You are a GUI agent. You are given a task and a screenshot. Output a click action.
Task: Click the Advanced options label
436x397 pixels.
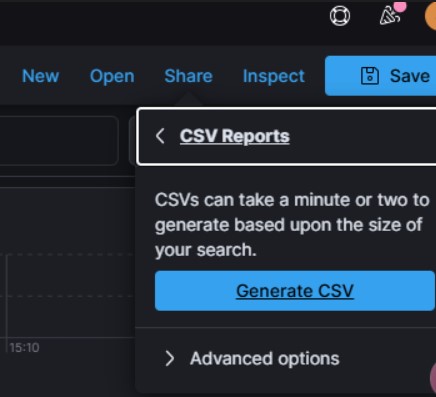coord(265,359)
